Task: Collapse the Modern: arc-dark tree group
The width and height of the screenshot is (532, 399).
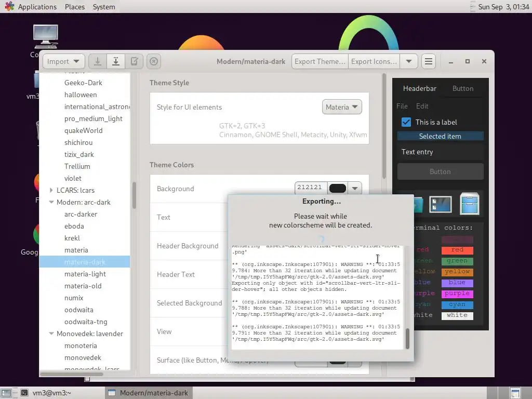Action: (x=51, y=202)
